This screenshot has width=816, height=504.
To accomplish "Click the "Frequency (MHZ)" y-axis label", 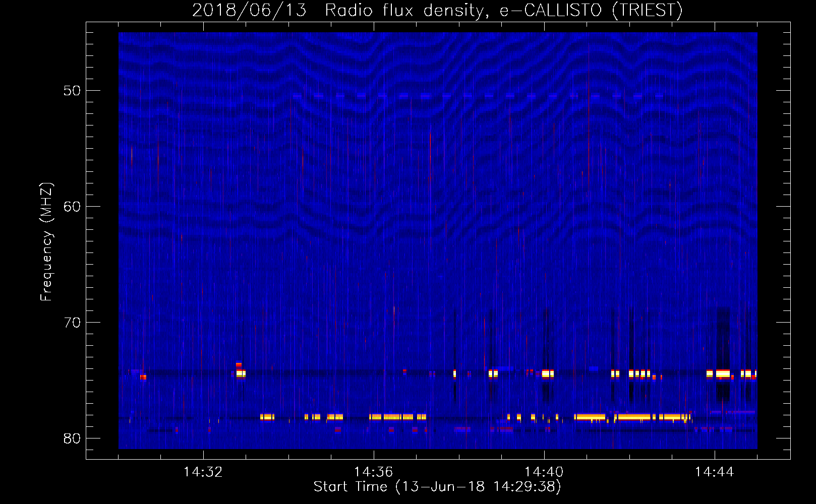I will click(x=46, y=242).
